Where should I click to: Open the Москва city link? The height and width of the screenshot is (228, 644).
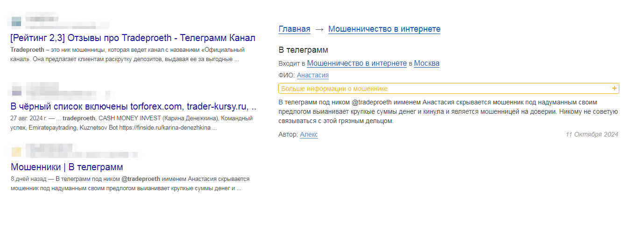click(427, 63)
